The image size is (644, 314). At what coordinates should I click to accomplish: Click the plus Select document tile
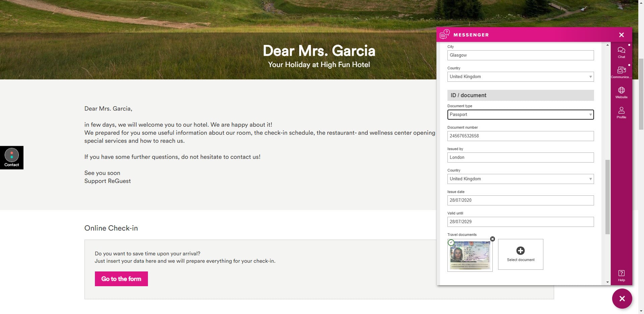pos(521,254)
